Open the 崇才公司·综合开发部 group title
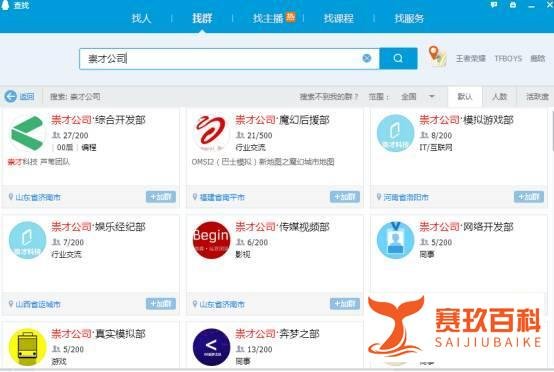554x372 pixels. [98, 120]
